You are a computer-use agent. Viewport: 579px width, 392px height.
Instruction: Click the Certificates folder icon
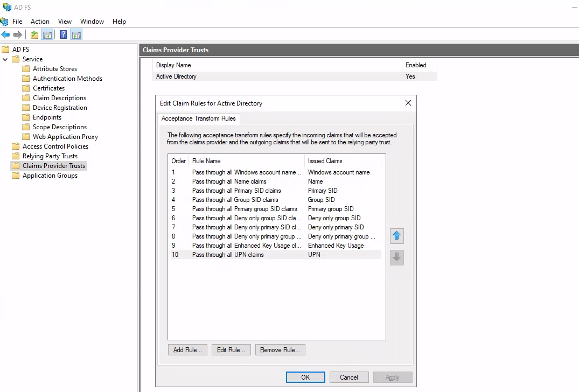[x=26, y=88]
